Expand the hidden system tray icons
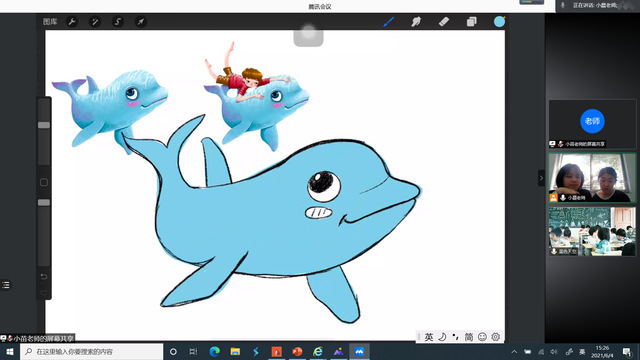640x360 pixels. 514,351
